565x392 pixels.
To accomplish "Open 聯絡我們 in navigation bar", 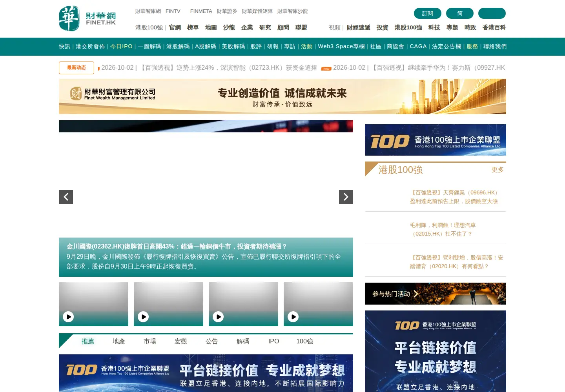I will [495, 46].
